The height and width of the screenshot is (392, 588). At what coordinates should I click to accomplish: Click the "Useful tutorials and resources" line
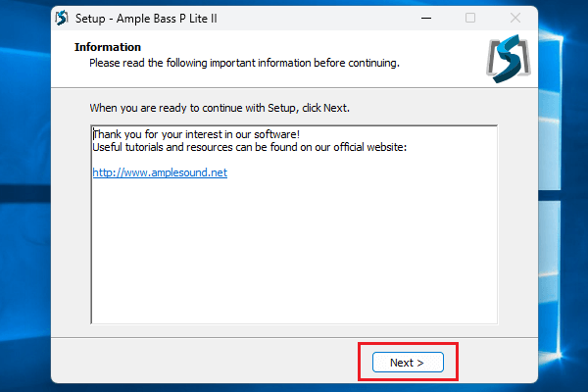249,147
